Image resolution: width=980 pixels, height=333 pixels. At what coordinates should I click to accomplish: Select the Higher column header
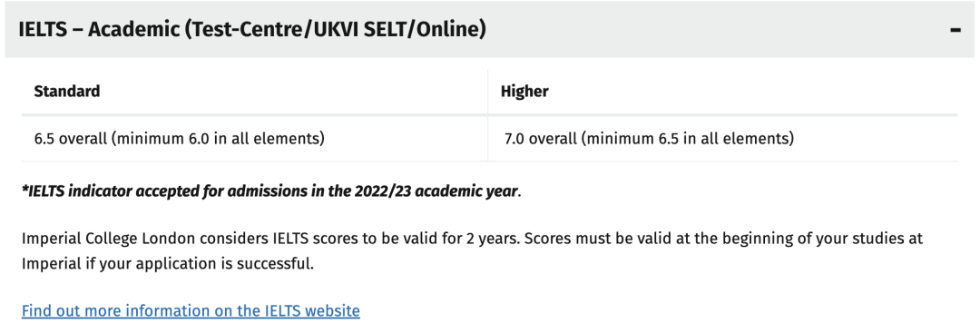[x=524, y=92]
